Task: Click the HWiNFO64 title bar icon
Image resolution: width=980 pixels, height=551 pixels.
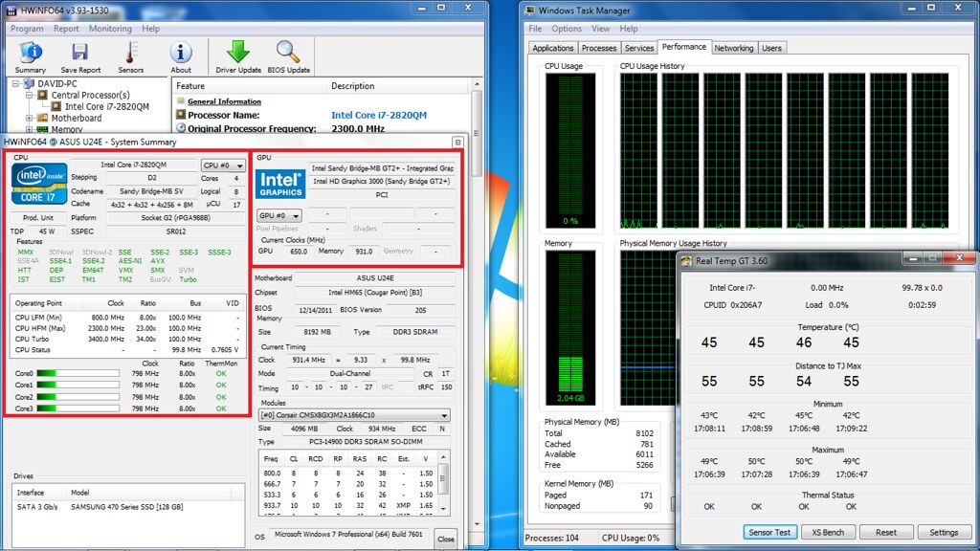Action: (11, 11)
